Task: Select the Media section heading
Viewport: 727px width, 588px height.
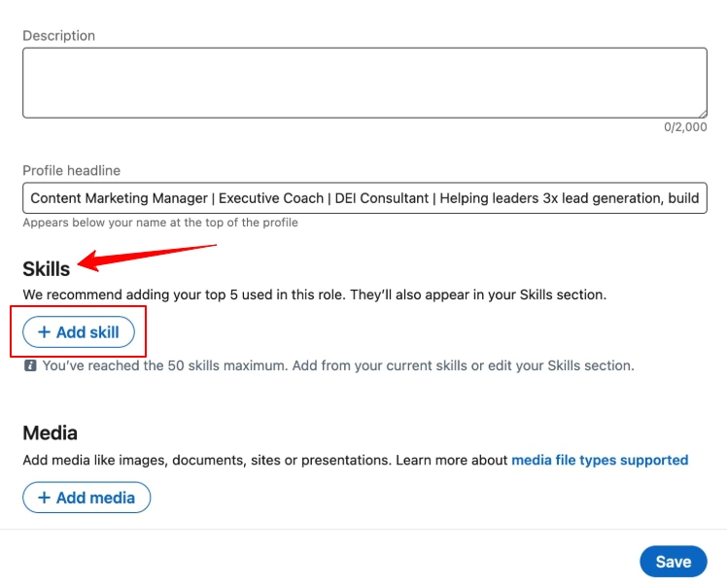Action: [x=50, y=432]
